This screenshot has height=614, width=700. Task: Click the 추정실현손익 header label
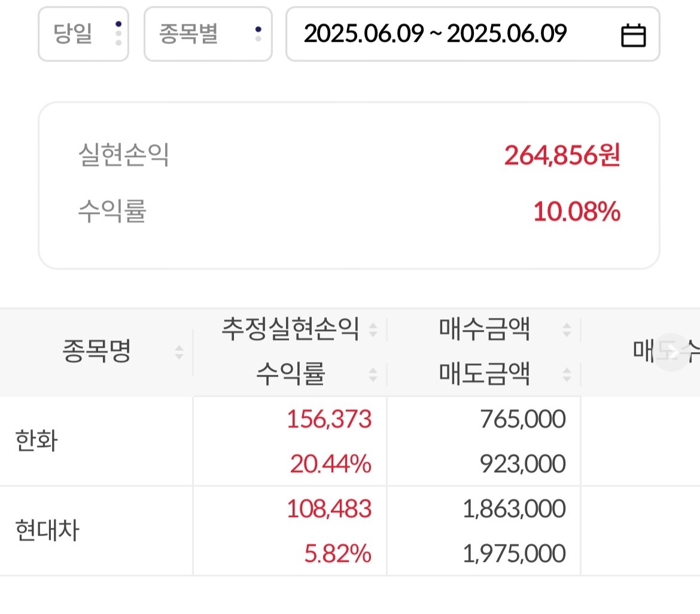coord(290,329)
